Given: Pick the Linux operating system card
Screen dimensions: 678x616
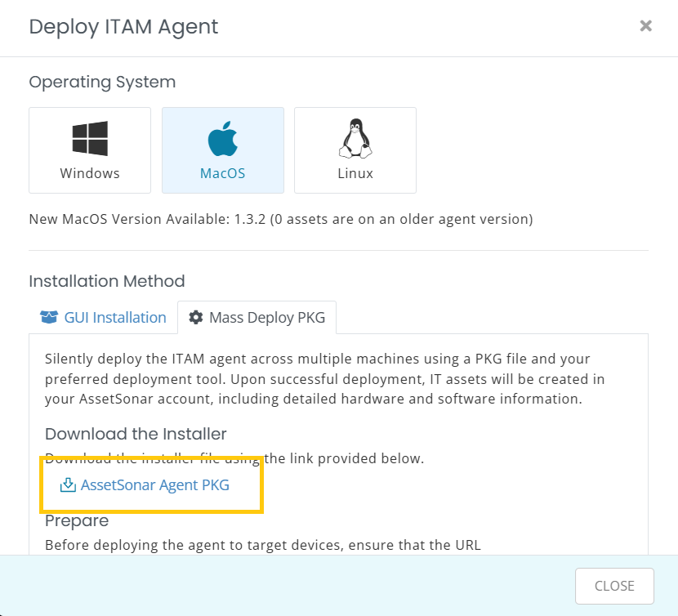Looking at the screenshot, I should tap(355, 150).
